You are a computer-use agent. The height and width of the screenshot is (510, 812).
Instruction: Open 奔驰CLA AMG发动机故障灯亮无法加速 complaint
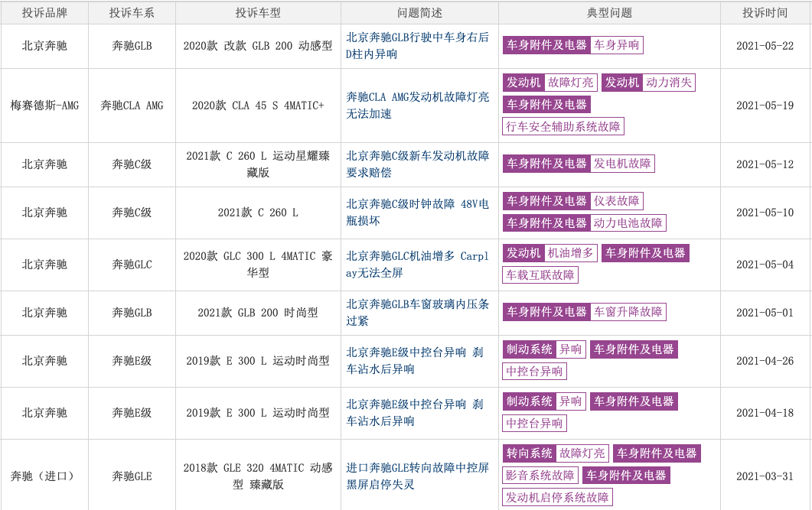417,105
